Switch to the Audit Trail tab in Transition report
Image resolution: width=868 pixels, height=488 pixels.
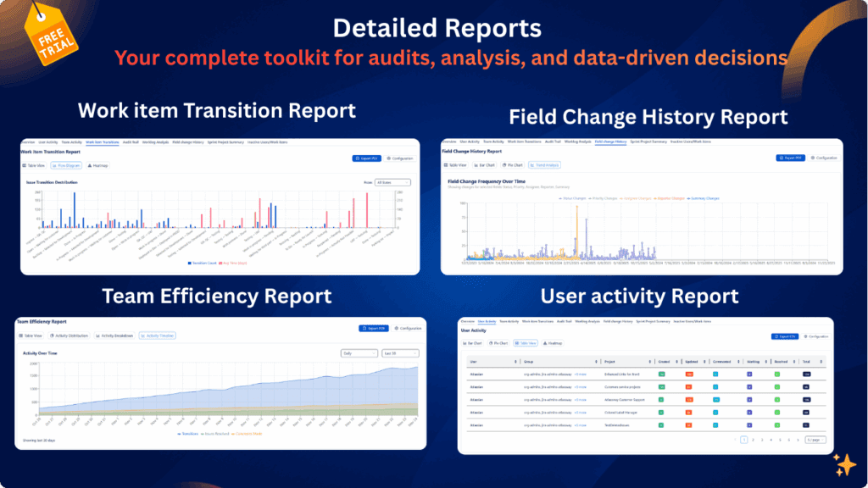point(131,142)
